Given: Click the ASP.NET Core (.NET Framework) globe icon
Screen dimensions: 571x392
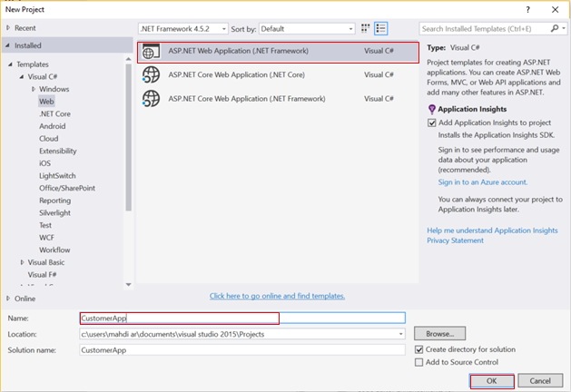Looking at the screenshot, I should click(151, 99).
